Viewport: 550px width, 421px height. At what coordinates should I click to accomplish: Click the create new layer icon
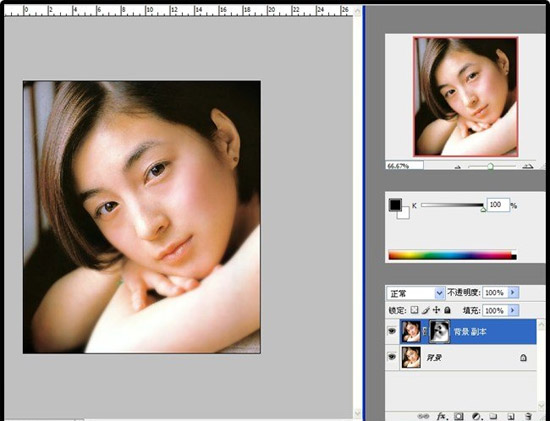pyautogui.click(x=511, y=416)
